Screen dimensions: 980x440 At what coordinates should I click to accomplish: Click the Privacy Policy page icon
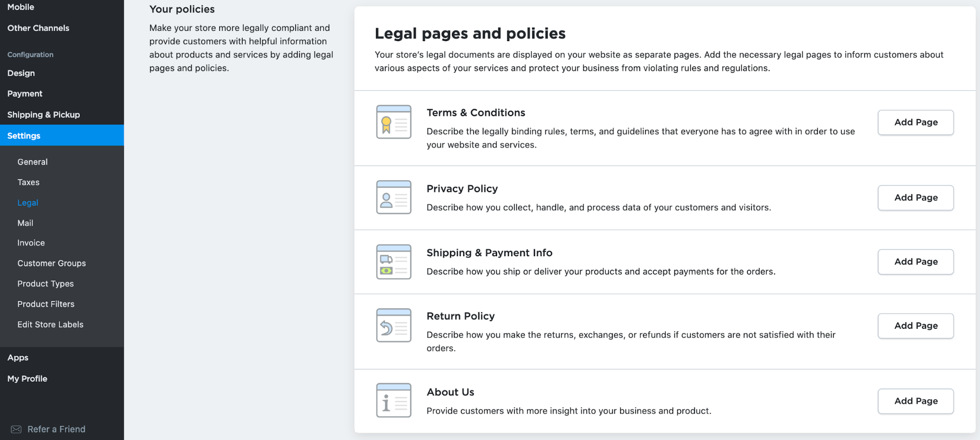pos(394,197)
